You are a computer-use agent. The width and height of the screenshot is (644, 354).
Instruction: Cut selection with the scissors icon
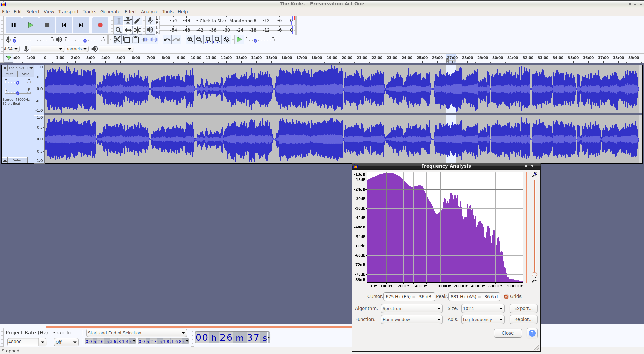[117, 40]
